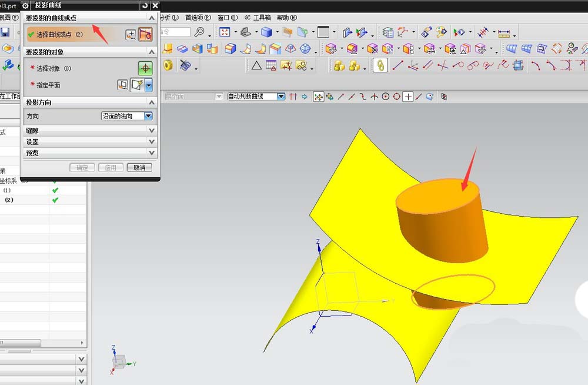Open the 分析 menu
This screenshot has width=588, height=385.
169,18
